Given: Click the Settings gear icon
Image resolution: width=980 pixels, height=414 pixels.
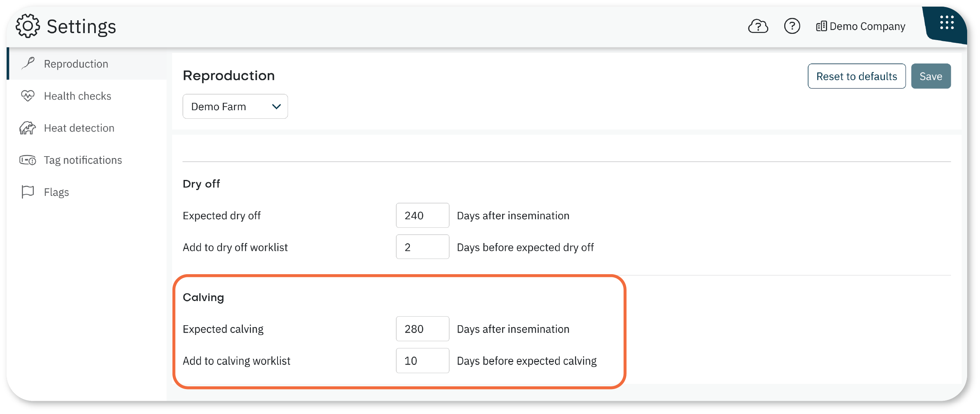Looking at the screenshot, I should coord(28,26).
